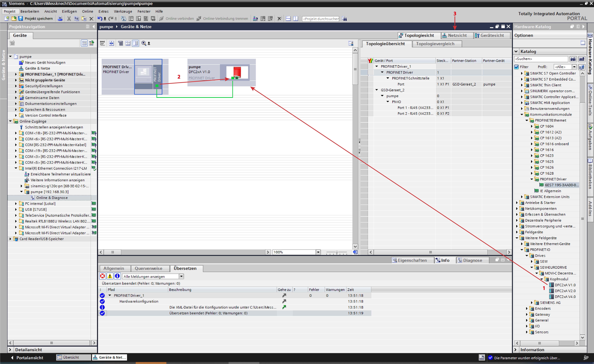Collapse GSD-Geraet_2 in topology overview
594x364 pixels.
pyautogui.click(x=377, y=90)
